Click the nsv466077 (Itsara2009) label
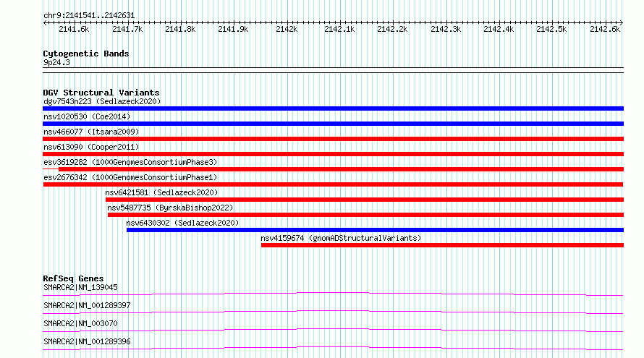The height and width of the screenshot is (358, 644). [x=91, y=132]
